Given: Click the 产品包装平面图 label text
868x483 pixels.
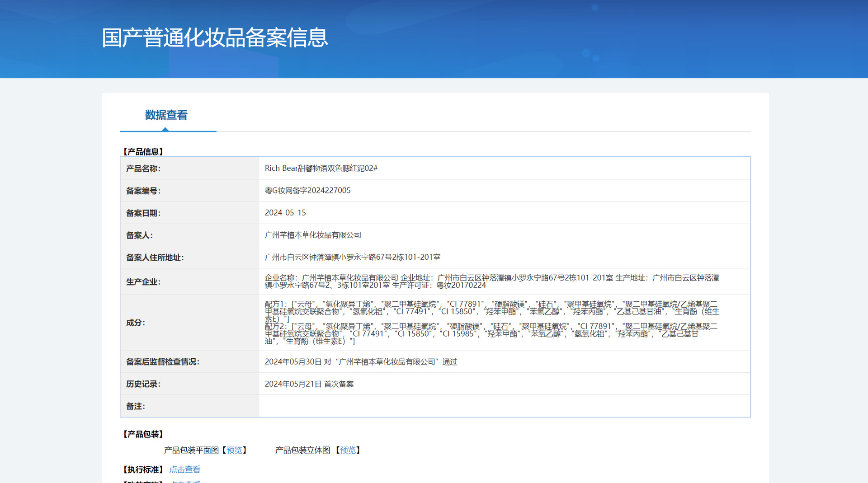Looking at the screenshot, I should point(191,450).
